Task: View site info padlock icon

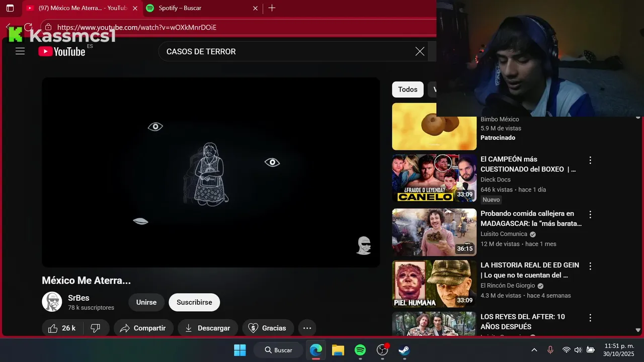Action: click(x=48, y=27)
